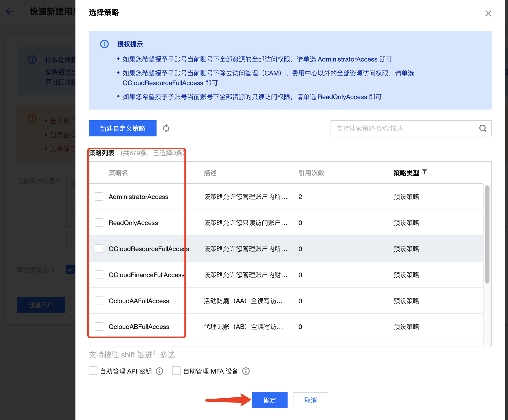The height and width of the screenshot is (420, 508).
Task: Click the refresh icon beside 新建自定义策略
Action: pos(166,128)
